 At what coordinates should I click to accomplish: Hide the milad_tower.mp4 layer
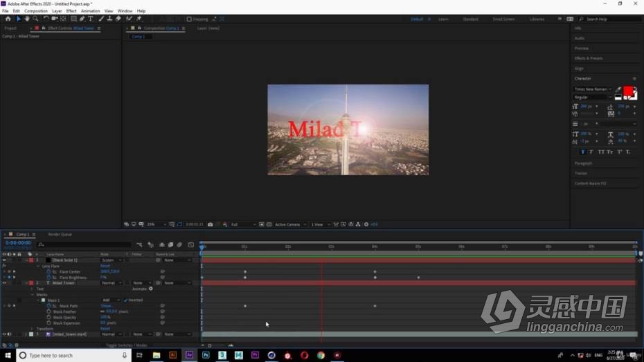coord(4,334)
